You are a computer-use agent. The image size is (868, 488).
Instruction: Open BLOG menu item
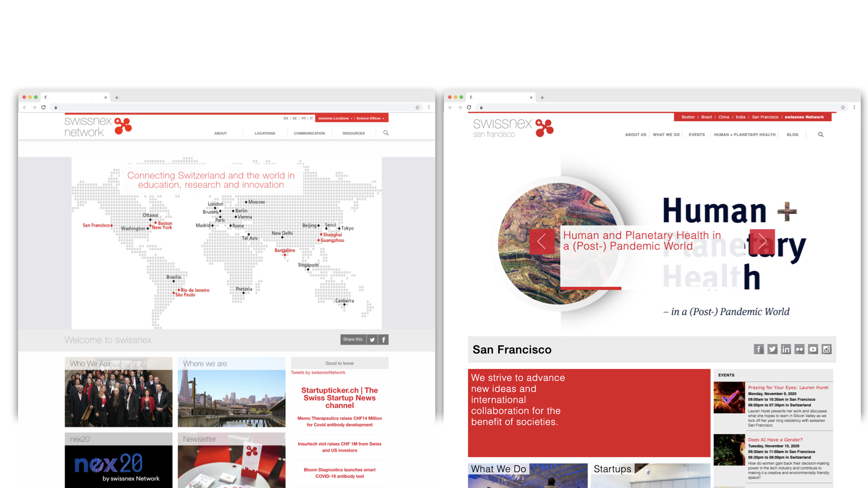pos(793,135)
